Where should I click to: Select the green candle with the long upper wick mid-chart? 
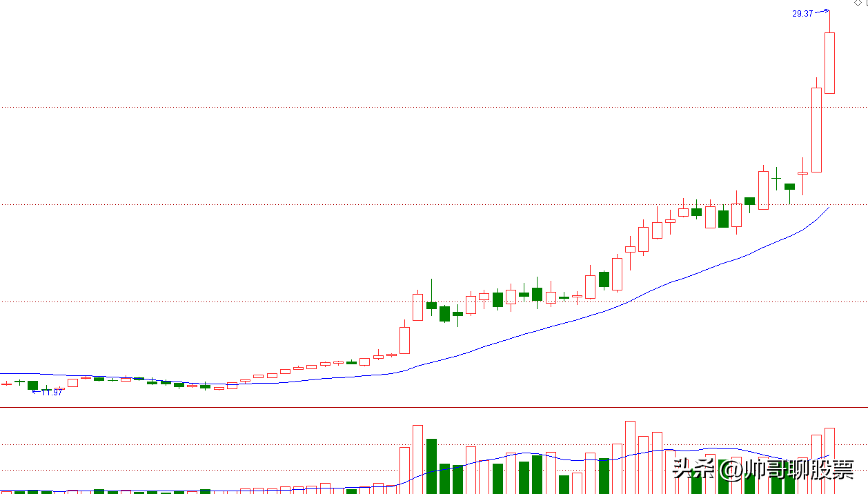(431, 304)
